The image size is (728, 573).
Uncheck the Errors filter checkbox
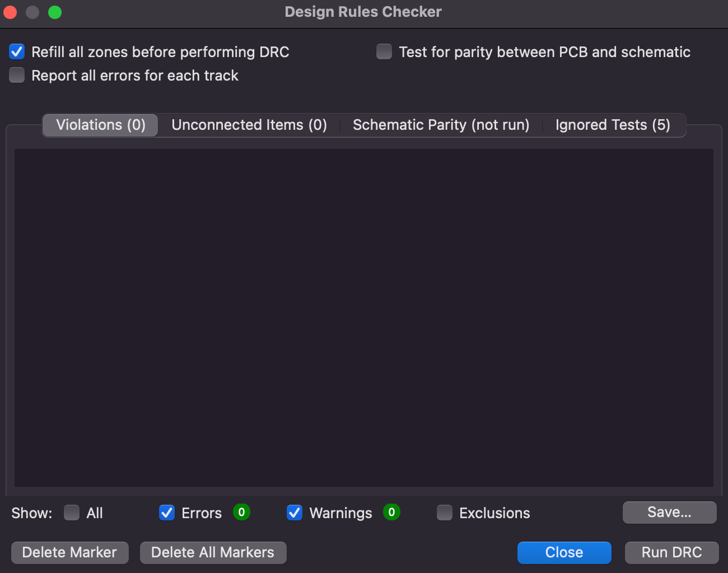[167, 513]
